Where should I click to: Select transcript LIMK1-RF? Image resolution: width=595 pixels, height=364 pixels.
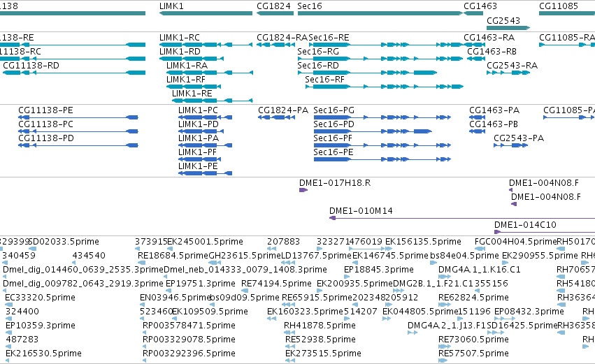(186, 80)
